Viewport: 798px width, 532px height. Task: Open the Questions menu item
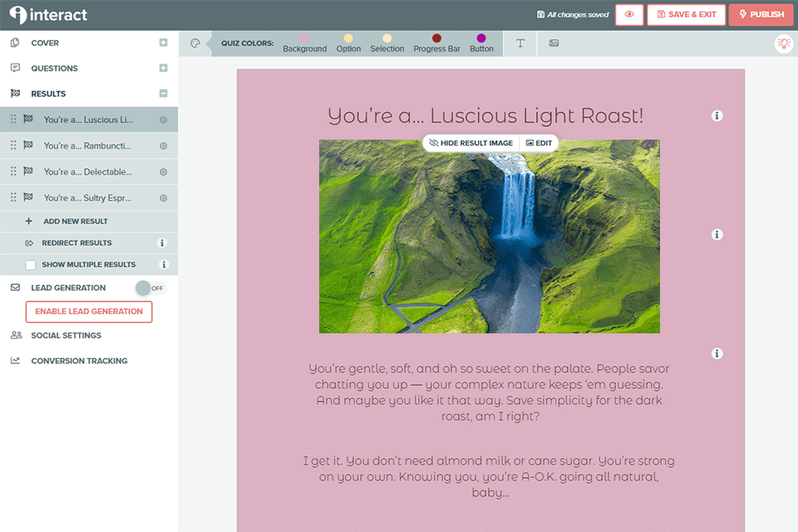(55, 68)
